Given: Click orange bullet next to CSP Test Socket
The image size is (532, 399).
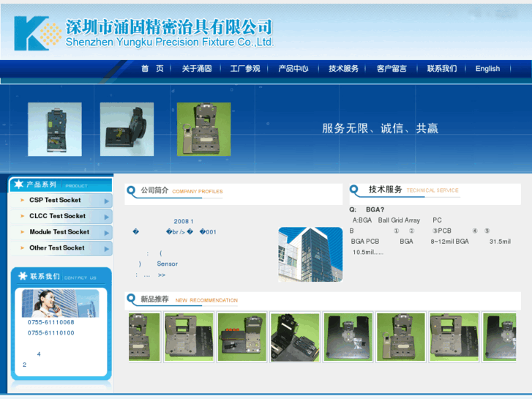Looking at the screenshot, I should (23, 200).
